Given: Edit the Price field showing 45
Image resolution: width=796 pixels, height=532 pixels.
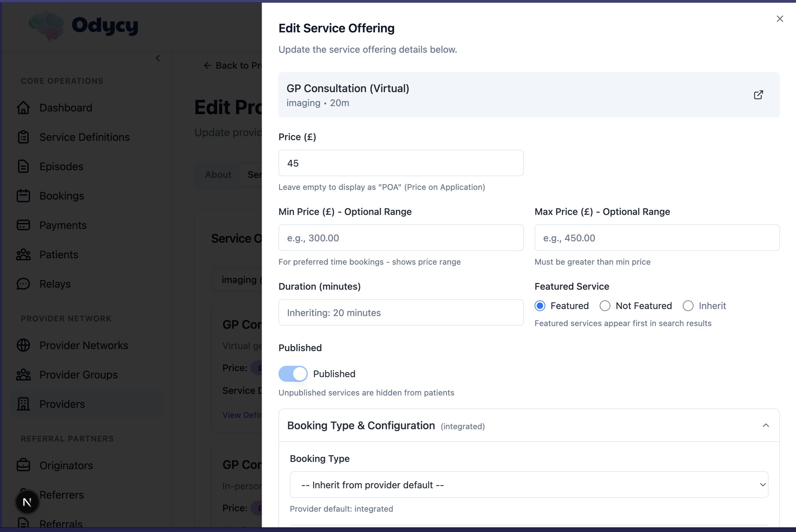Looking at the screenshot, I should (401, 163).
